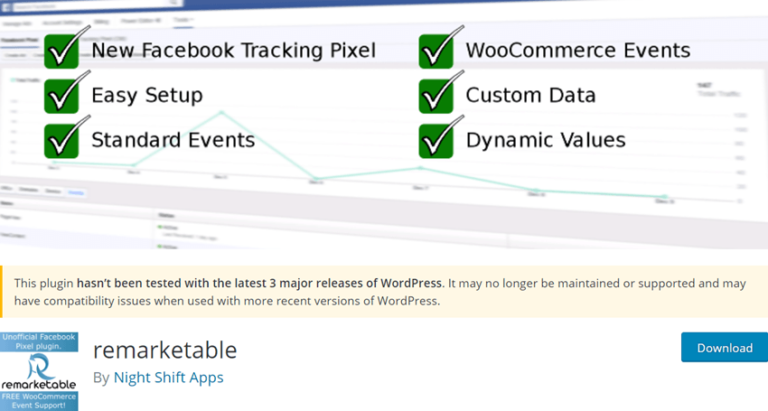Image resolution: width=768 pixels, height=411 pixels.
Task: Click the Unofficial Facebook Pixel plugin caption
Action: point(39,340)
